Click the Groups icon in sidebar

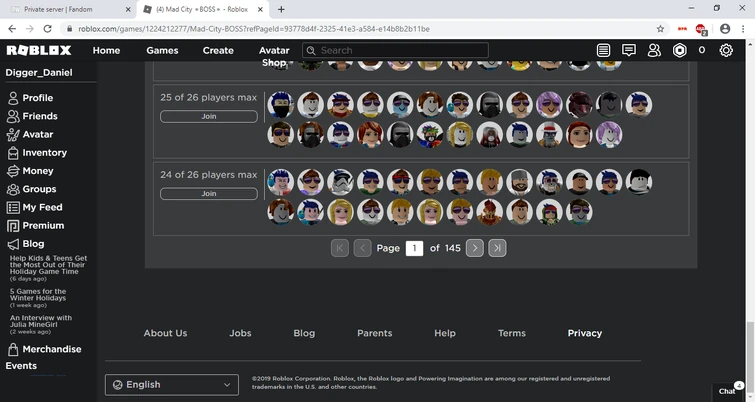13,189
